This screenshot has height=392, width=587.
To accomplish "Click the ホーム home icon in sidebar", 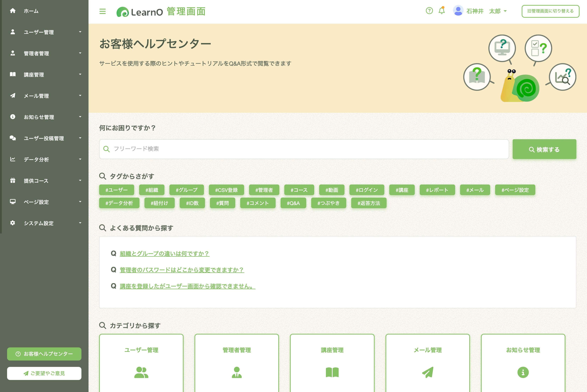I will [x=13, y=11].
